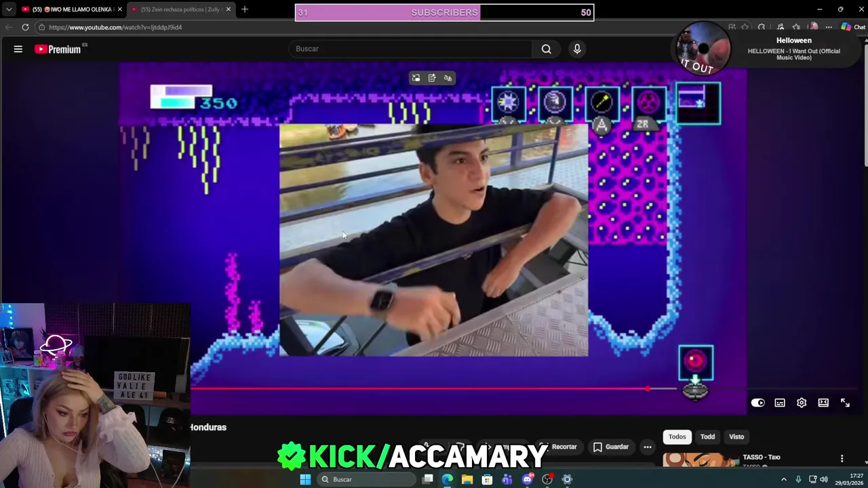The width and height of the screenshot is (868, 488).
Task: Open video player settings gear
Action: [x=802, y=403]
